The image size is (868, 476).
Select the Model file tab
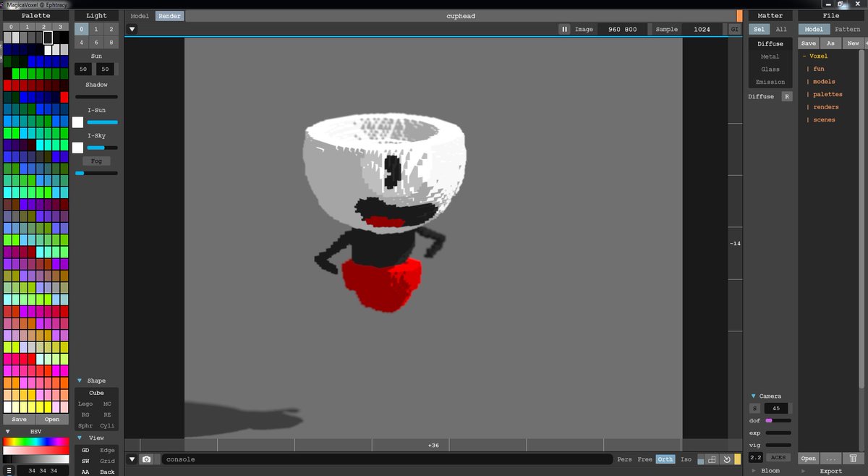point(814,30)
